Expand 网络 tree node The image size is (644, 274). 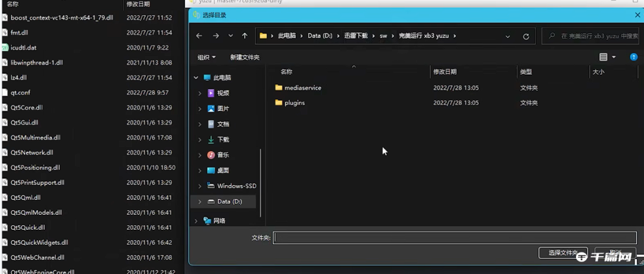(x=196, y=221)
